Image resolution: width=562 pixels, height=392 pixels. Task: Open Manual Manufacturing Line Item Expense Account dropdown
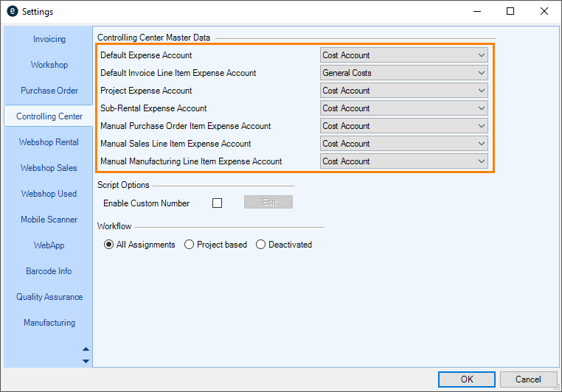(x=404, y=161)
